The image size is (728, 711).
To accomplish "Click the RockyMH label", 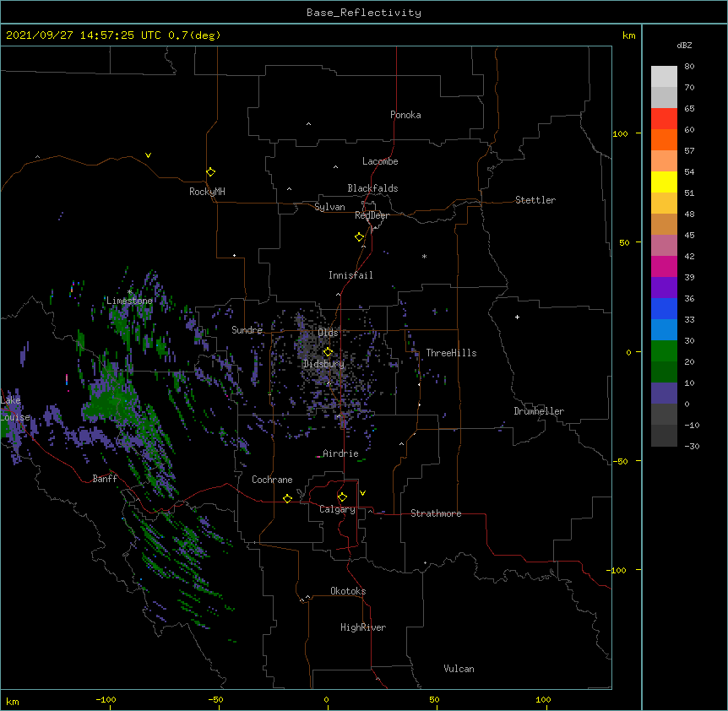I will pyautogui.click(x=207, y=192).
